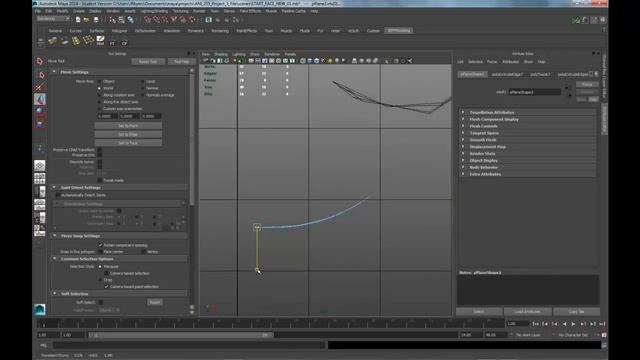Click the mesh name input field pPlaneShape1
The height and width of the screenshot is (360, 640).
tap(535, 92)
